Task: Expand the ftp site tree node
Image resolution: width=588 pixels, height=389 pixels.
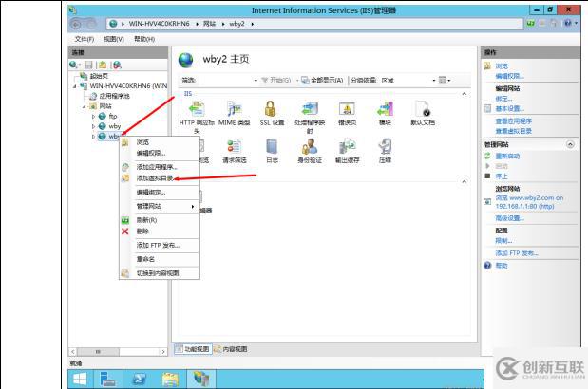Action: [93, 117]
